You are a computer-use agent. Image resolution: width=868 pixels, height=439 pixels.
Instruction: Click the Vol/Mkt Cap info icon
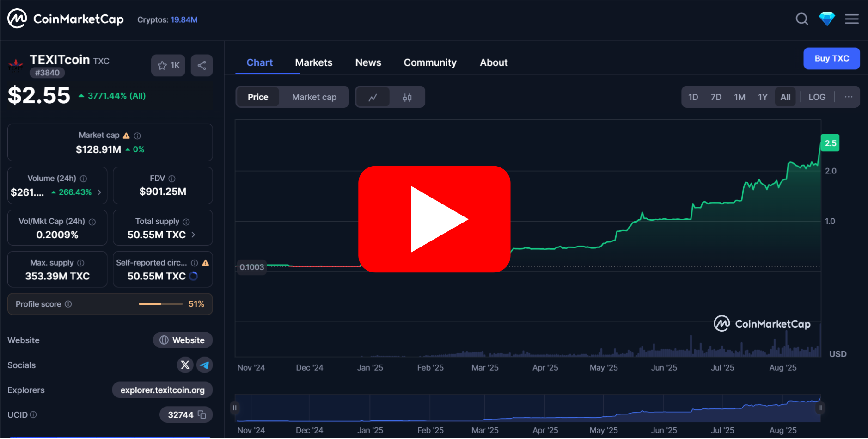point(92,222)
